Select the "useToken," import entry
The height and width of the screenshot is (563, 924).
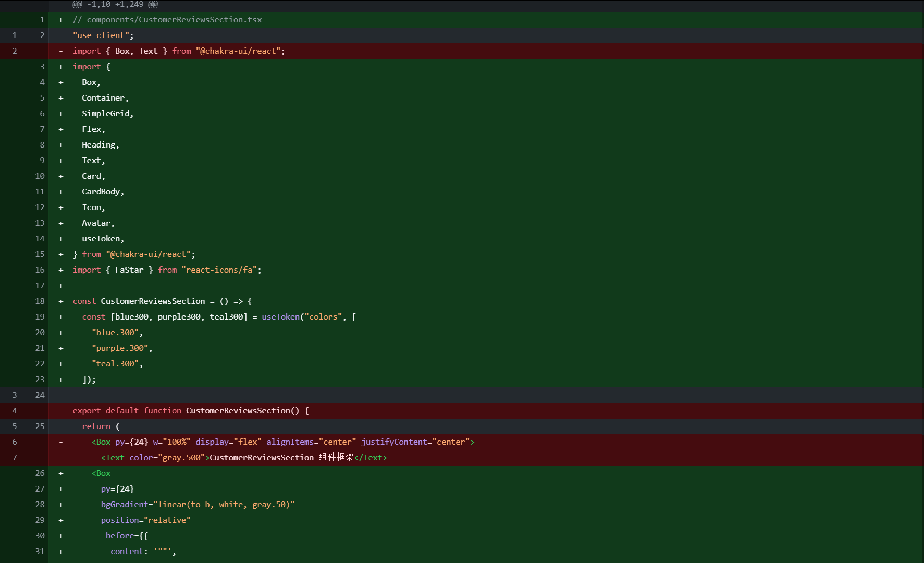pyautogui.click(x=103, y=239)
